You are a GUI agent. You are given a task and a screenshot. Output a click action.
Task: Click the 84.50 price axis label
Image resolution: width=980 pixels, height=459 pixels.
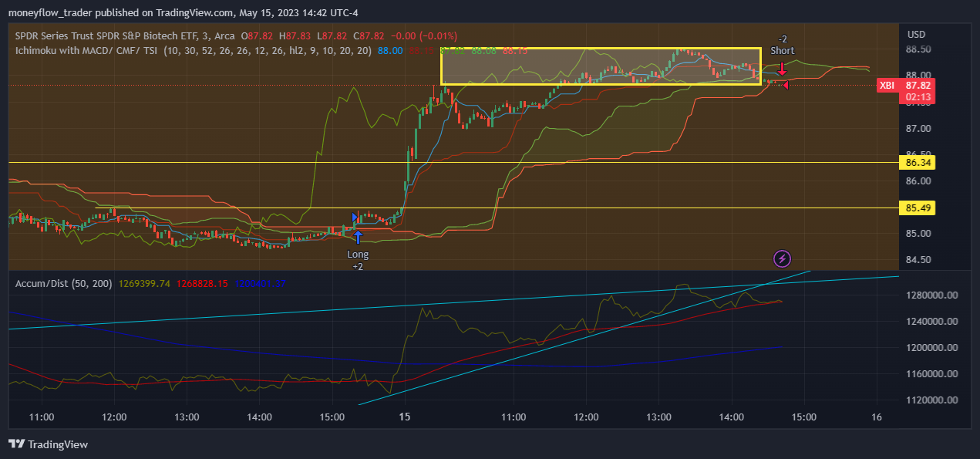(x=919, y=260)
